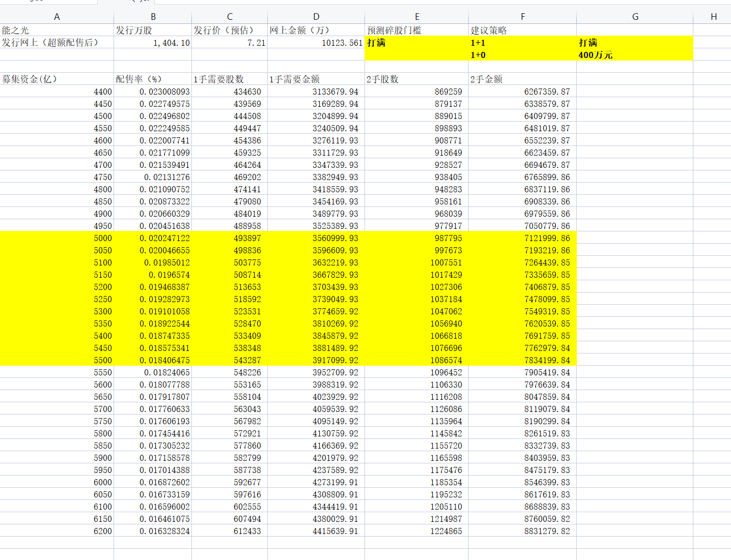The height and width of the screenshot is (560, 731).
Task: Select column E header
Action: pyautogui.click(x=416, y=17)
